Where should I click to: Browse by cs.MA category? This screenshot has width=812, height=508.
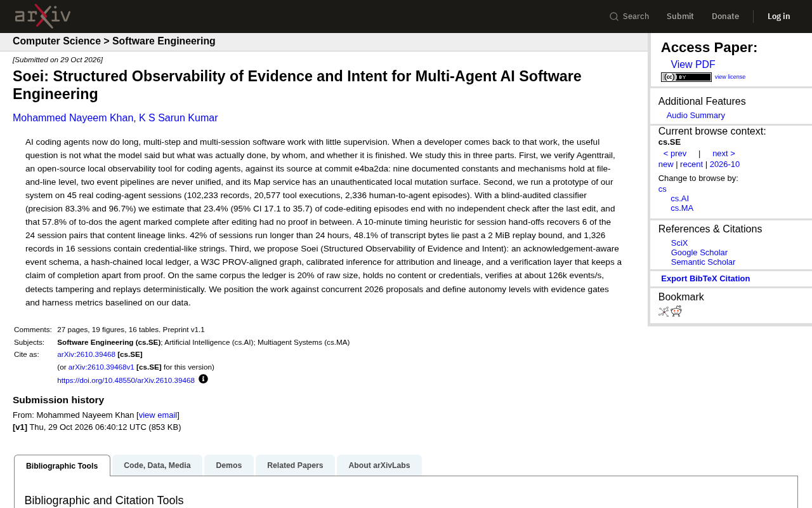pos(682,208)
